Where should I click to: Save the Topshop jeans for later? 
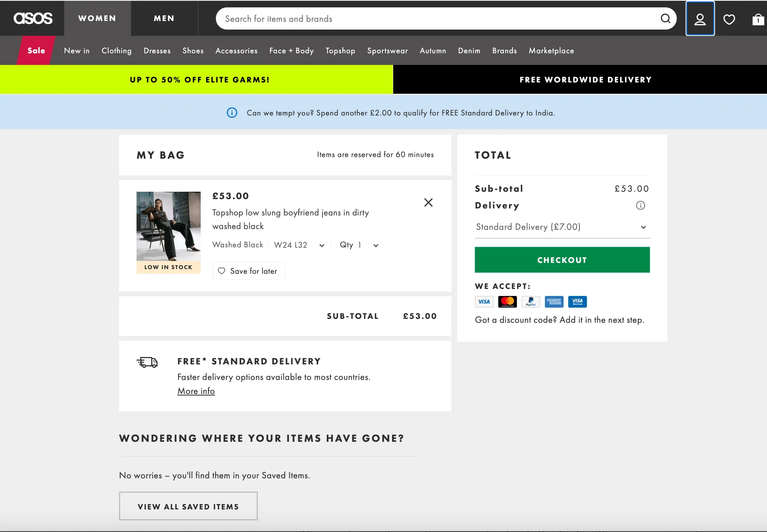click(248, 271)
